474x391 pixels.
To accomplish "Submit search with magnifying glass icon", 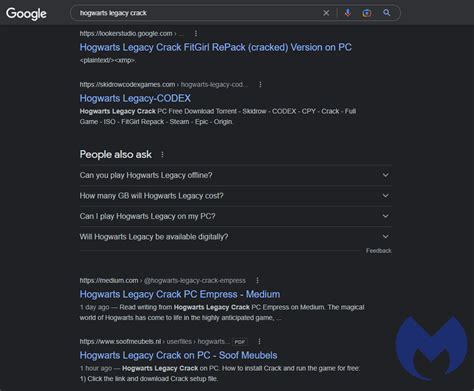I will click(387, 13).
